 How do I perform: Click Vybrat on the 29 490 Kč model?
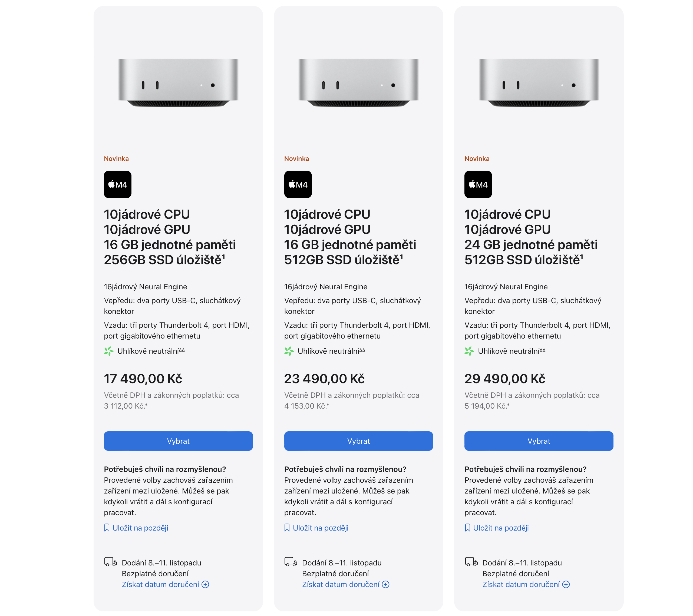coord(539,441)
